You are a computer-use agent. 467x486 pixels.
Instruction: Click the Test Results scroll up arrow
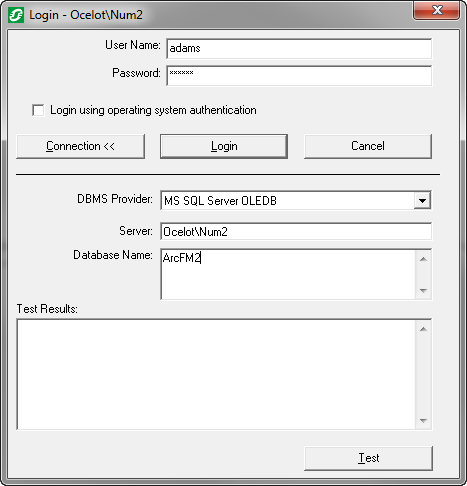[x=423, y=329]
